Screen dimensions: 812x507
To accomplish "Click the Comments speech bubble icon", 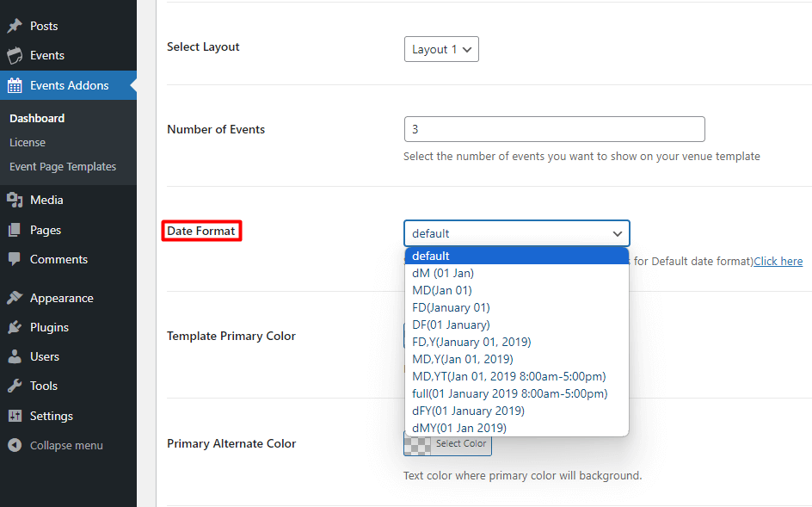I will tap(15, 259).
